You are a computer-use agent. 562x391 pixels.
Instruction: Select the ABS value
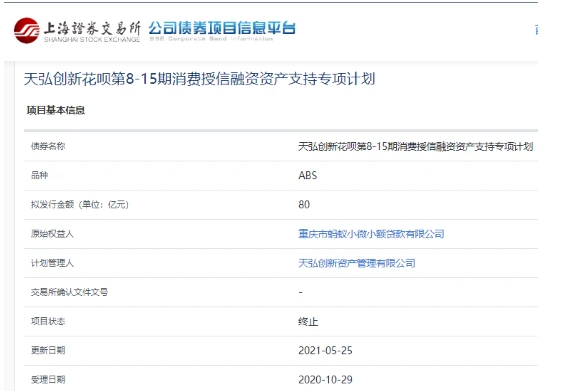(x=308, y=175)
